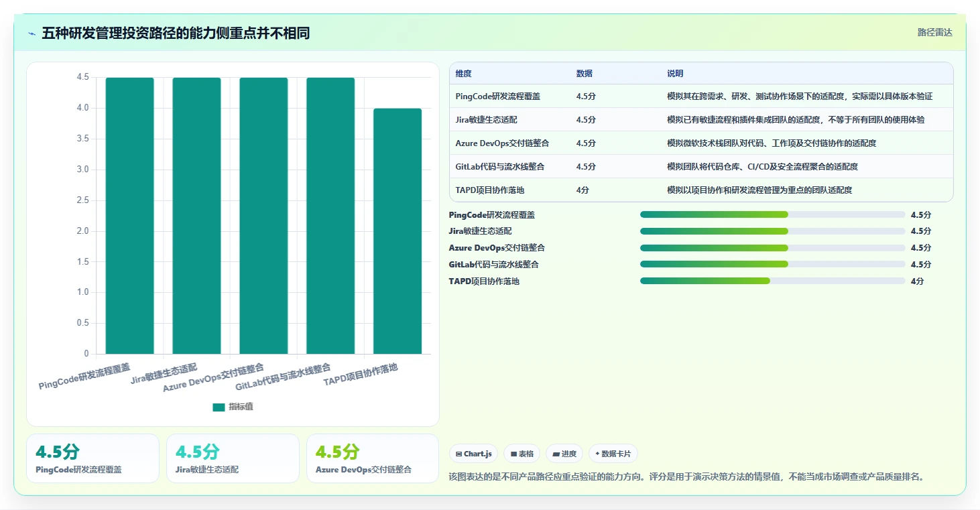The width and height of the screenshot is (980, 510).
Task: Open the Chart.js chip
Action: coord(474,454)
